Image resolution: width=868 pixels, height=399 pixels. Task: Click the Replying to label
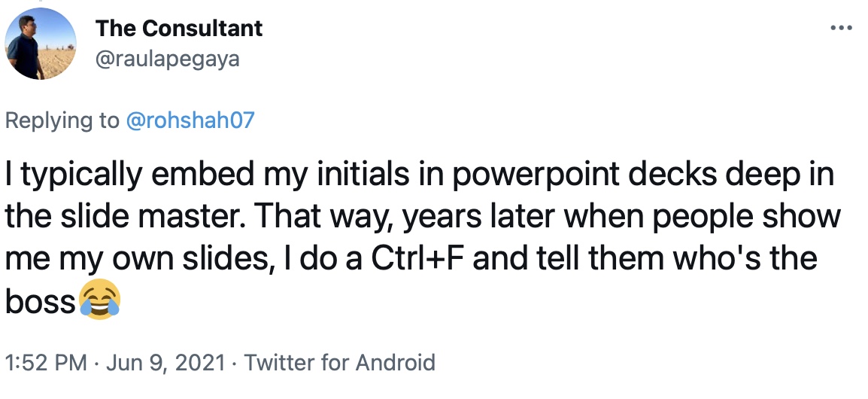pyautogui.click(x=62, y=120)
